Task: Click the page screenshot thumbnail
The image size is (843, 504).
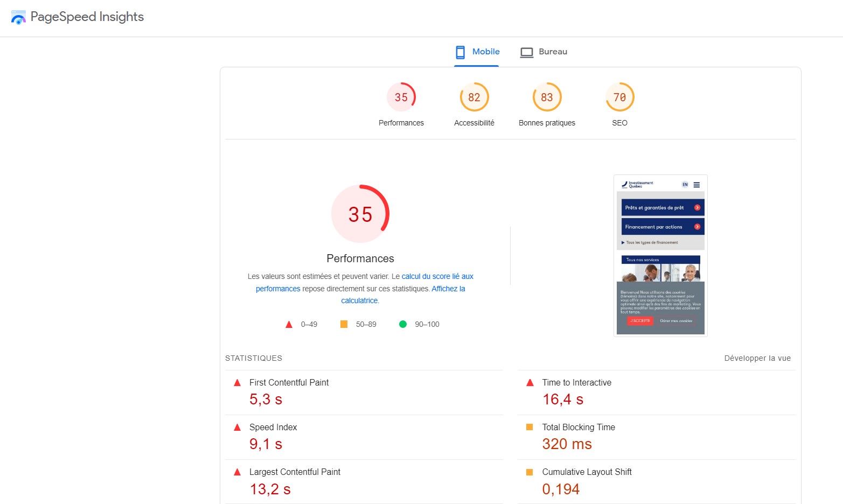Action: point(660,256)
